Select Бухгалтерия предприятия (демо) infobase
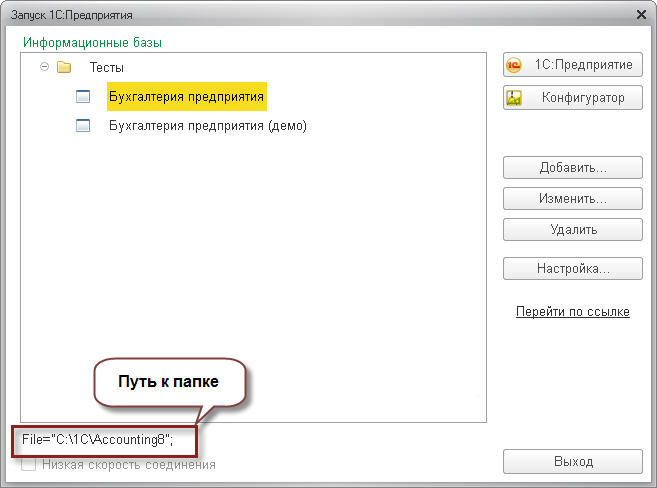Screen dimensions: 657x488 pyautogui.click(x=207, y=126)
